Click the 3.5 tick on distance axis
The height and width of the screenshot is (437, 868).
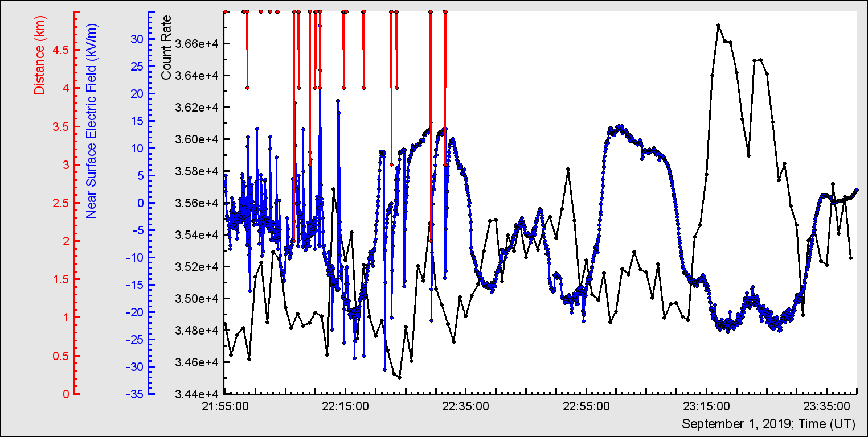[x=61, y=127]
